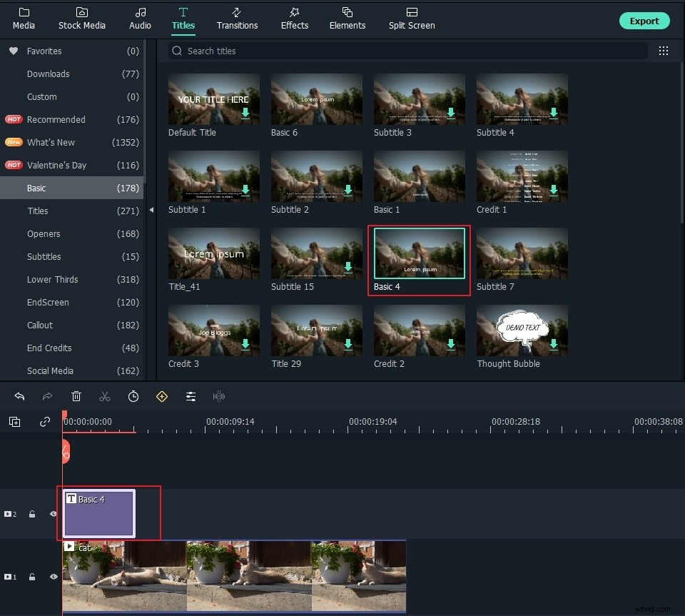The width and height of the screenshot is (685, 616).
Task: Collapse the categories sidebar with the arrow
Action: pos(151,211)
